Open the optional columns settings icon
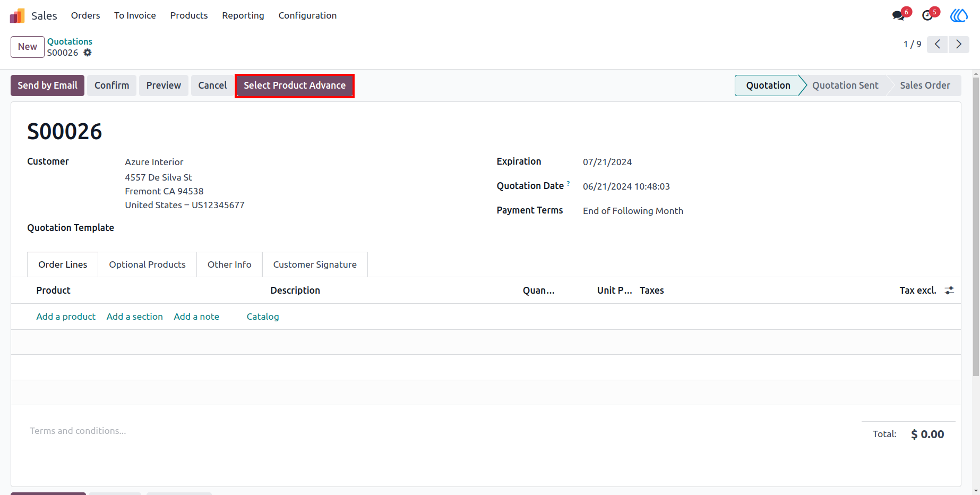Viewport: 980px width, 495px height. click(x=949, y=290)
